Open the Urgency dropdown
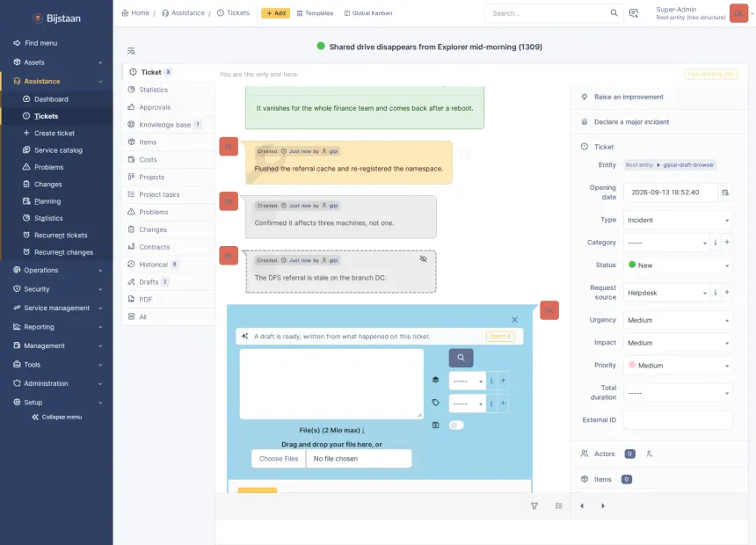This screenshot has width=756, height=545. click(678, 320)
